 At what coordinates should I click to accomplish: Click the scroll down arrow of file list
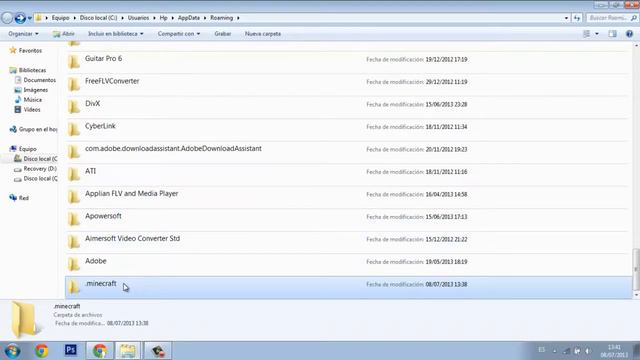[636, 295]
